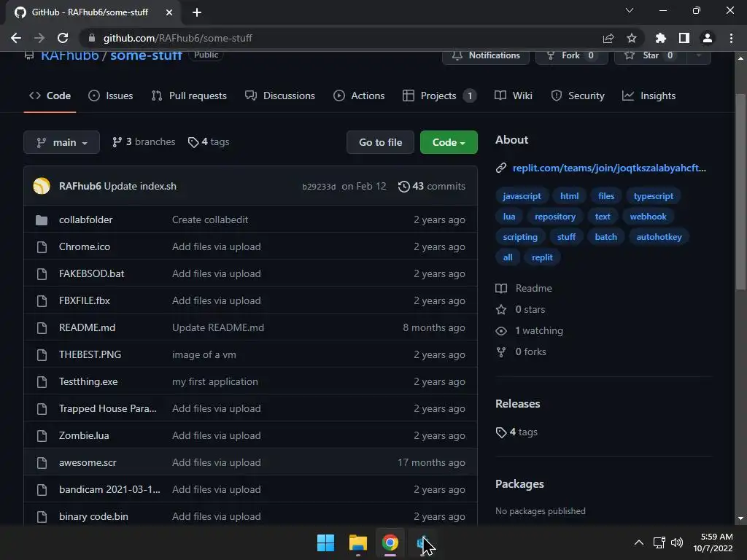Image resolution: width=747 pixels, height=560 pixels.
Task: Click the page vertical scrollbar thumb
Action: 740,192
